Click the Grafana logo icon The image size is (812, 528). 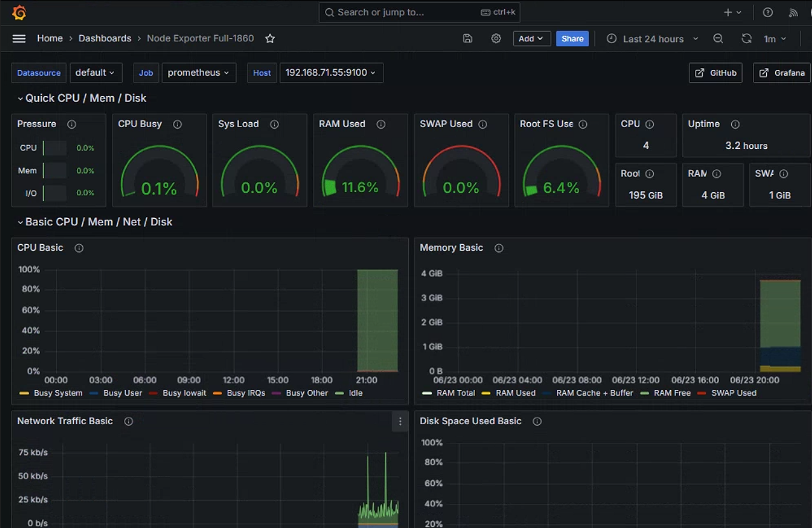click(19, 13)
